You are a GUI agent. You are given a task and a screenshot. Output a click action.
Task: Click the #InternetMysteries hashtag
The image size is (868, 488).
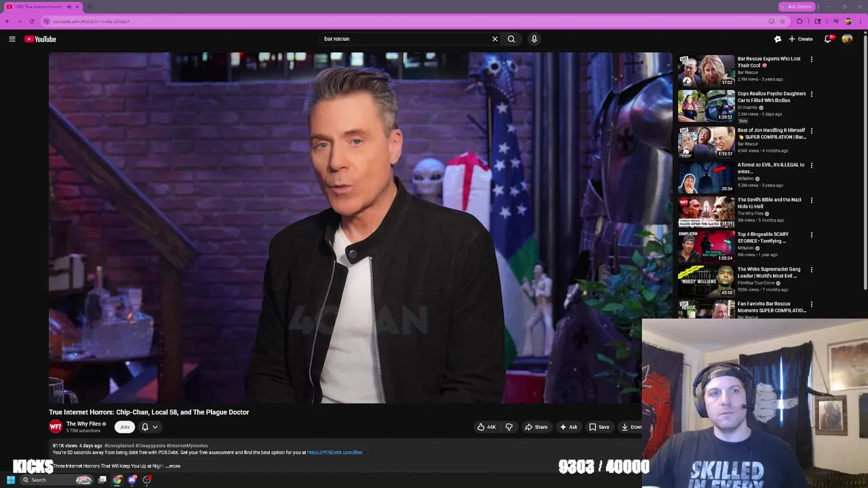187,446
